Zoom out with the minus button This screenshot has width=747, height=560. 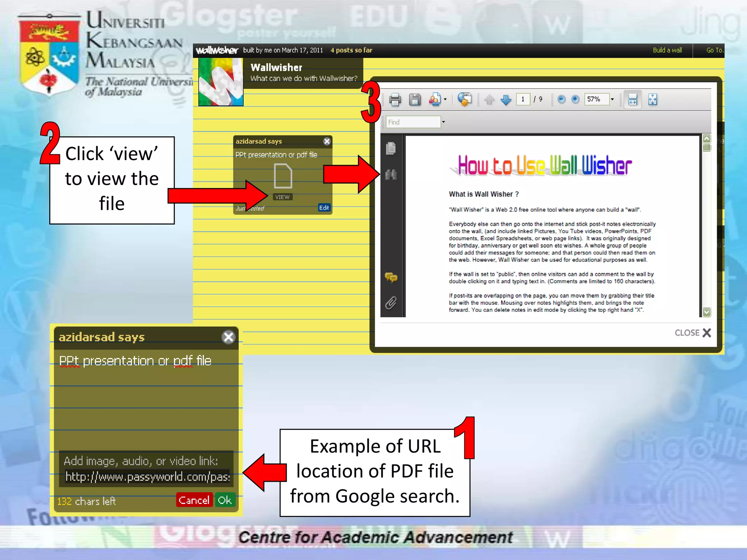(562, 99)
